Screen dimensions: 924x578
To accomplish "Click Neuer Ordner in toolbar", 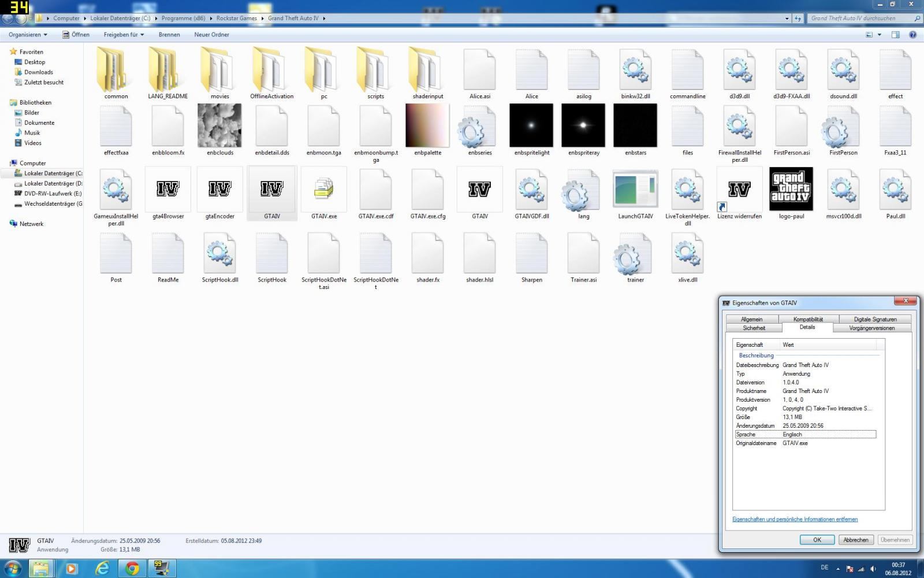I will click(211, 35).
